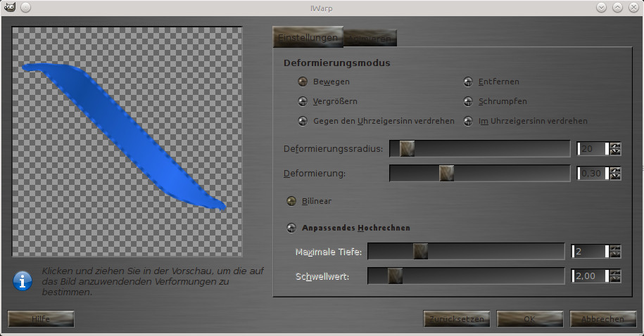Click the blue info icon below the preview
The width and height of the screenshot is (644, 336).
(23, 281)
